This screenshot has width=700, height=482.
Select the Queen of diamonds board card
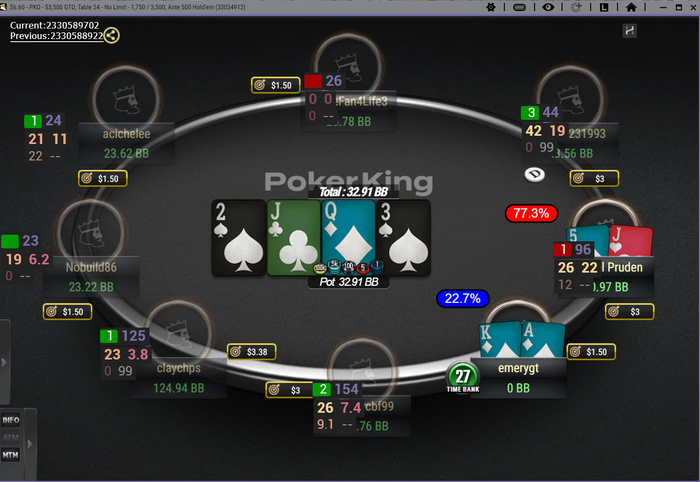click(x=349, y=237)
